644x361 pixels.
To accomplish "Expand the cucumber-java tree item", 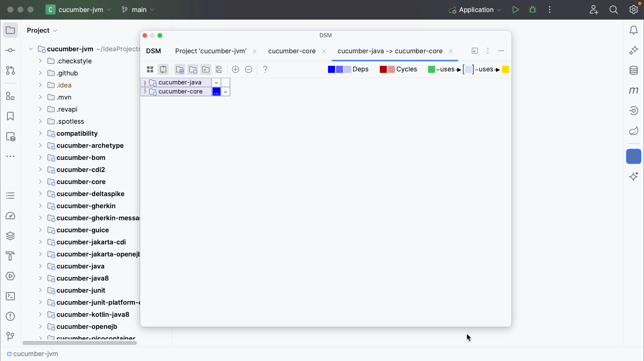I will (x=145, y=82).
